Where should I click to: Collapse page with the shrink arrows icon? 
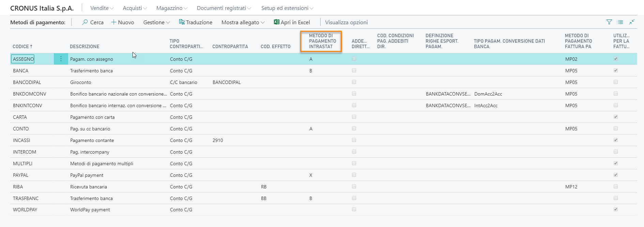tap(632, 22)
